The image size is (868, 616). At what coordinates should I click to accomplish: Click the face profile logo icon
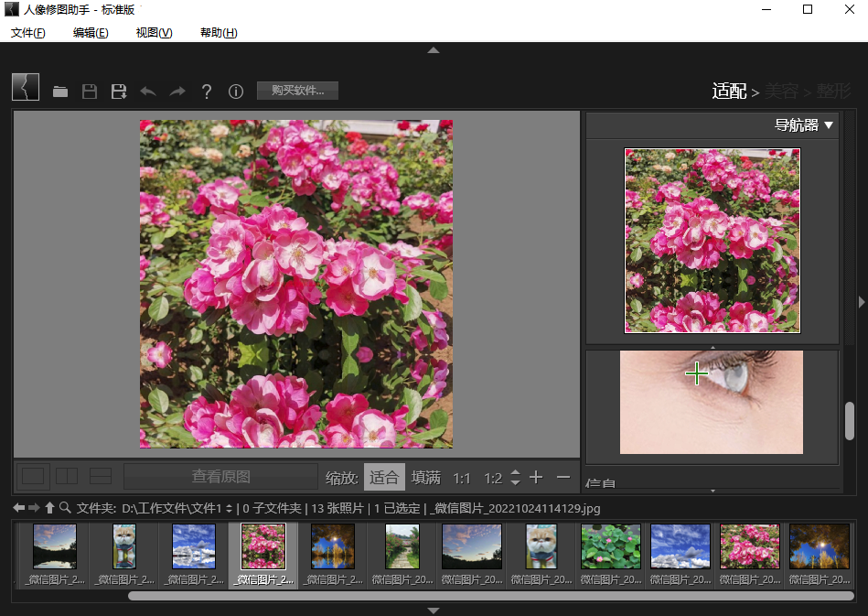(26, 88)
